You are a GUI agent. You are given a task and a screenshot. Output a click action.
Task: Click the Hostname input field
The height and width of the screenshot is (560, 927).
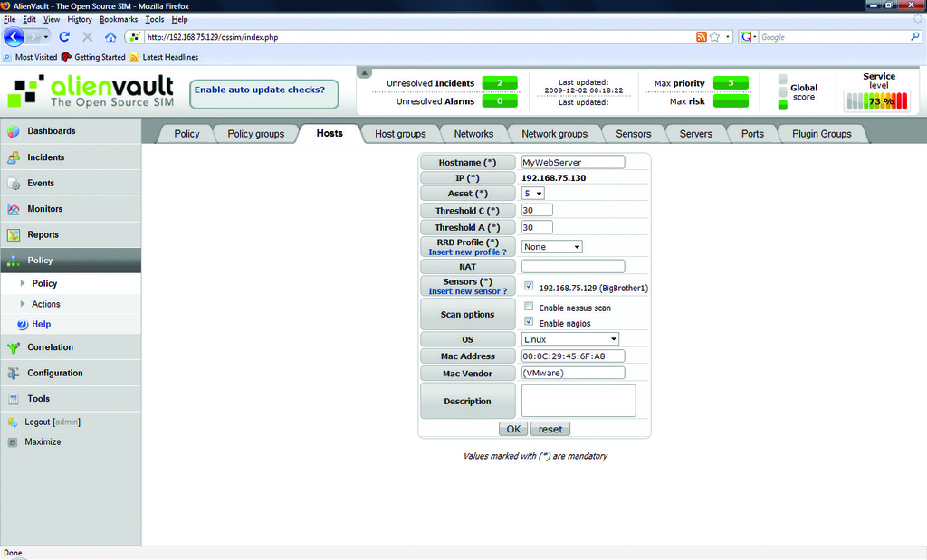573,162
